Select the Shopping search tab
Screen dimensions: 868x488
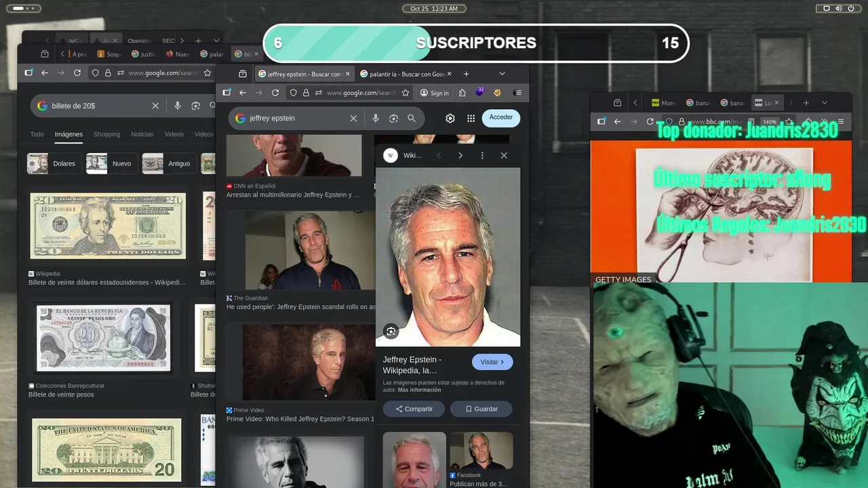pos(106,134)
